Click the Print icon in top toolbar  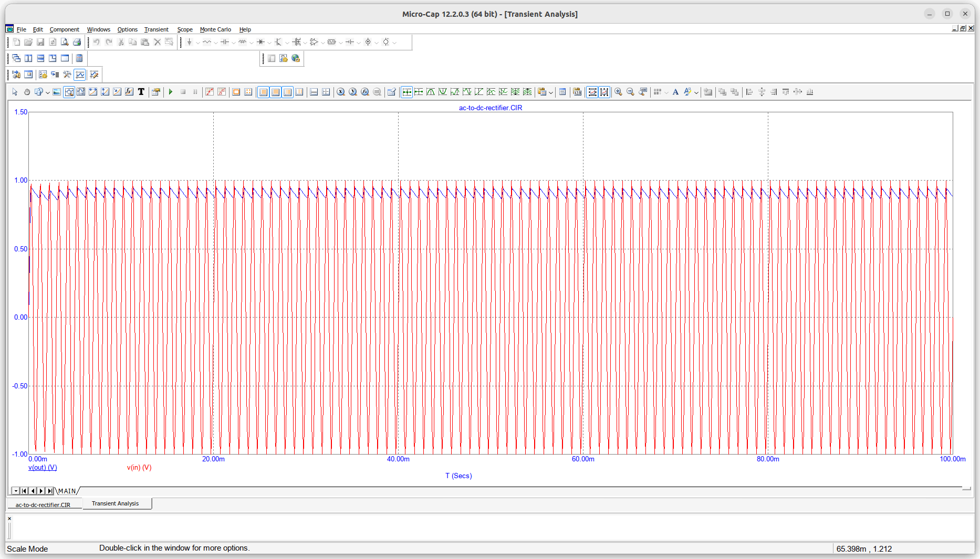pos(77,42)
